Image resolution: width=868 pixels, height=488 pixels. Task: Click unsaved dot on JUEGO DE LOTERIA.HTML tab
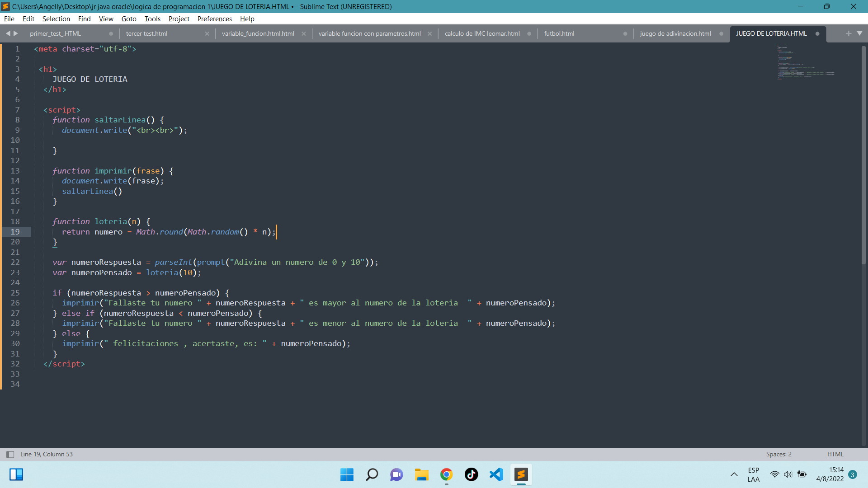(817, 33)
